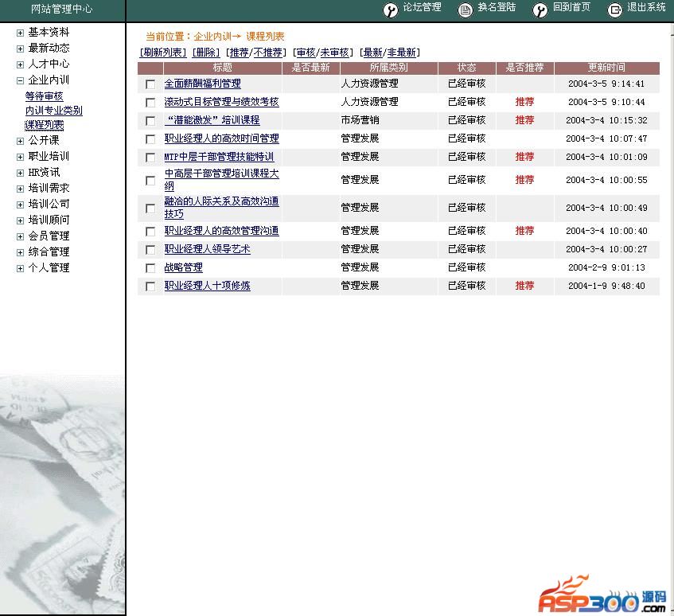Open the course 职业经理人领导艺术

coord(207,249)
